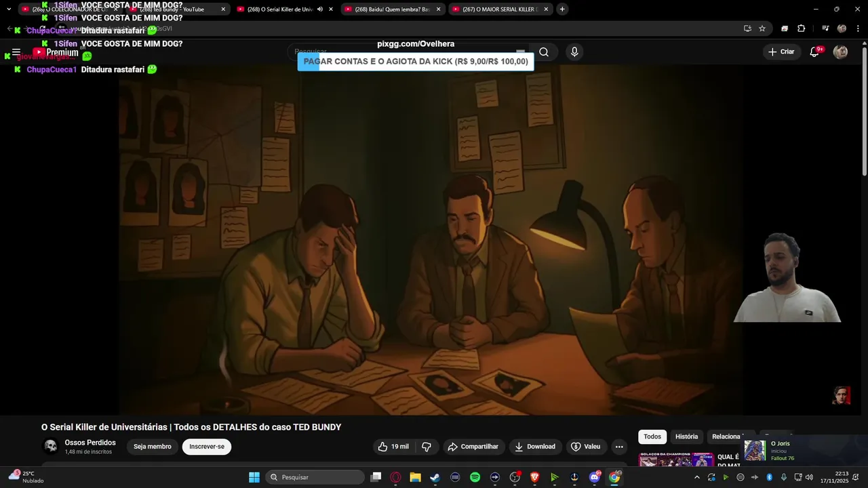The width and height of the screenshot is (868, 488).
Task: Open Steam from the taskbar
Action: 435,477
